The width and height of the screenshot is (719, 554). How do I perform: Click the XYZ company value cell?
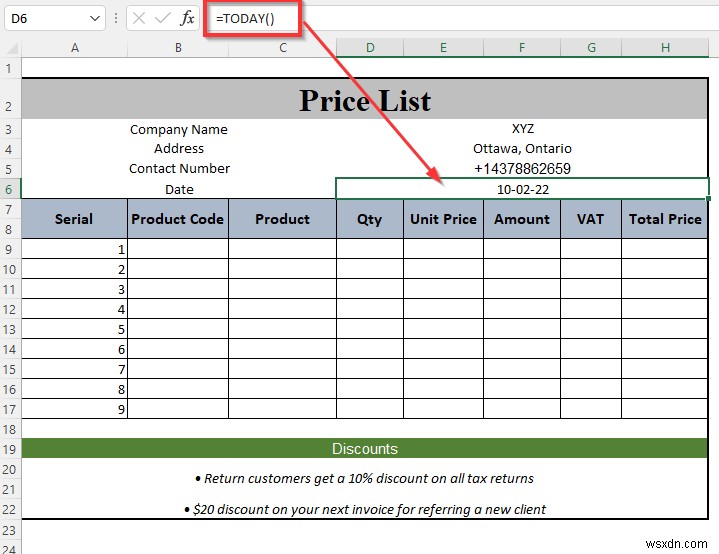[522, 129]
